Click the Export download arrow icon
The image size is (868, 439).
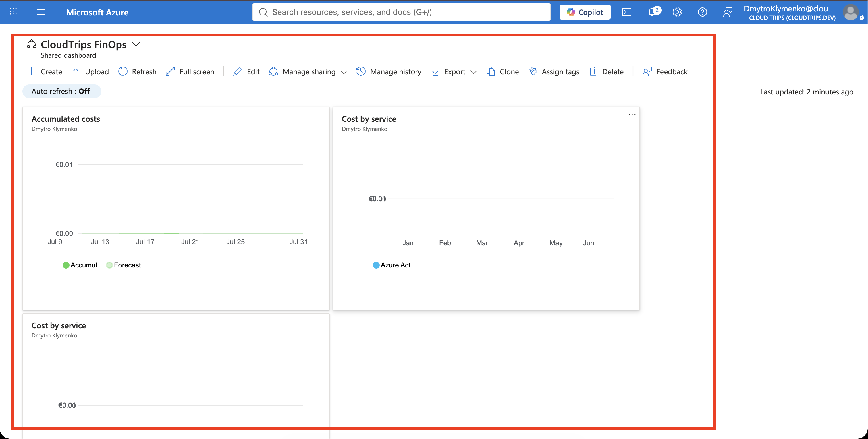(x=435, y=71)
